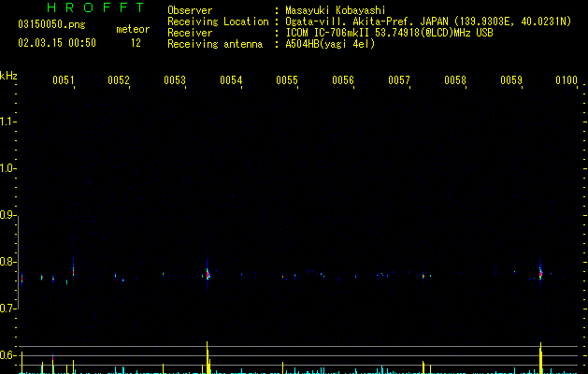
Task: Click the 0051 time marker
Action: pos(63,80)
